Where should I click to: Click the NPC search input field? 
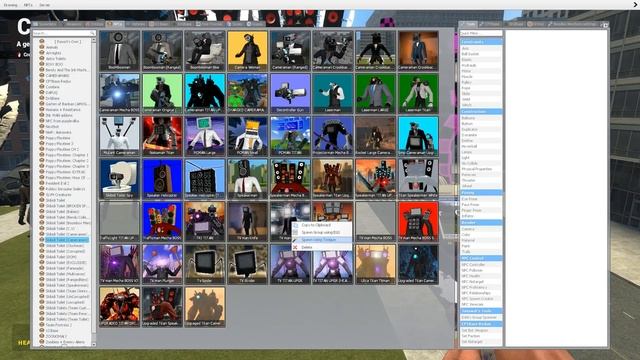pyautogui.click(x=64, y=33)
